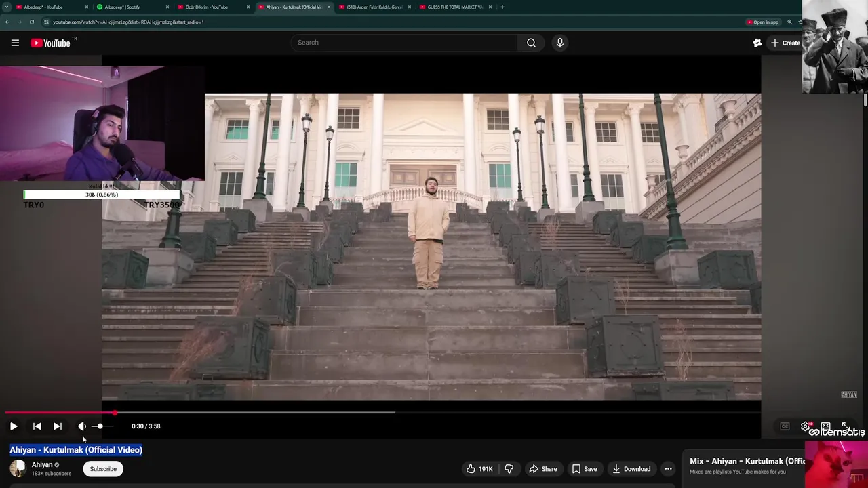The width and height of the screenshot is (868, 488).
Task: Go back in browser history
Action: pyautogui.click(x=7, y=22)
